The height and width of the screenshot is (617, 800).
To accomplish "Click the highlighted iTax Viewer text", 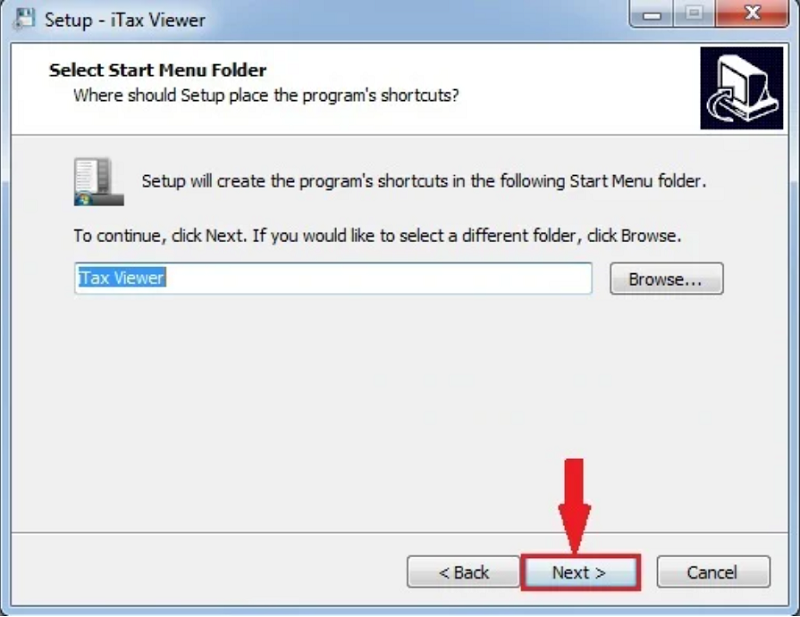I will [121, 278].
